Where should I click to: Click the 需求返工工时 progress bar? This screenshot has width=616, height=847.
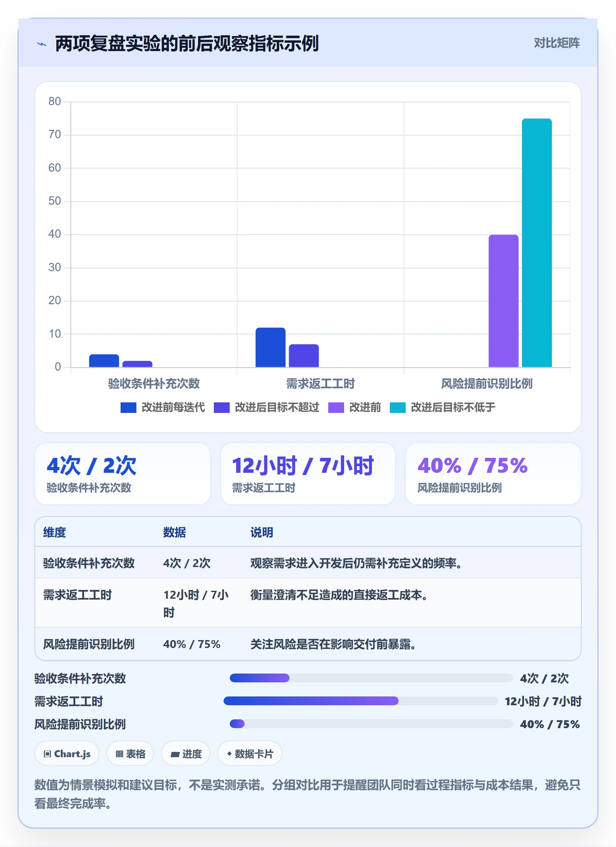pos(361,701)
